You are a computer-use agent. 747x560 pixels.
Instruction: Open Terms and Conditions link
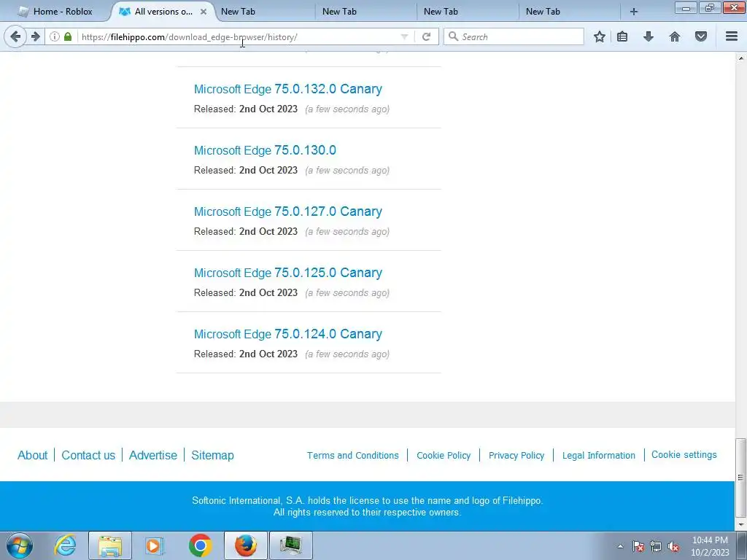pyautogui.click(x=352, y=455)
